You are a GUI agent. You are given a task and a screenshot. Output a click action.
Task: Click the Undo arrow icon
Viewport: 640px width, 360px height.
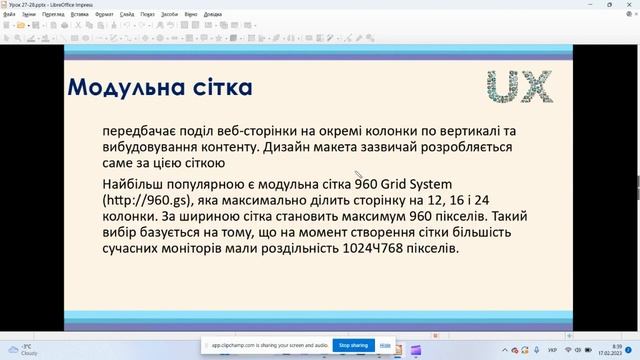pos(127,25)
